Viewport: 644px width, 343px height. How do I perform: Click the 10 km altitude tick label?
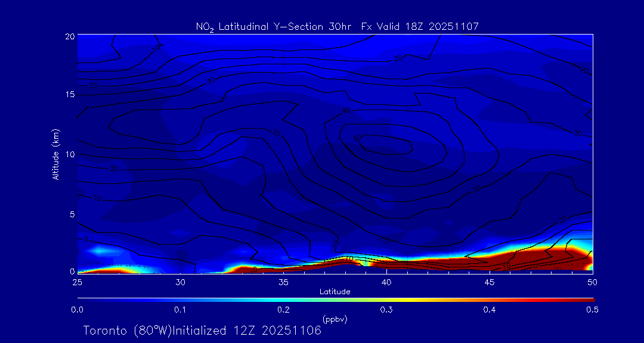pos(70,154)
